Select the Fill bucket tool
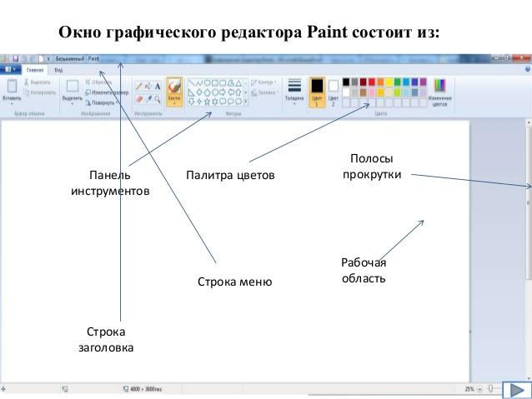 (148, 86)
